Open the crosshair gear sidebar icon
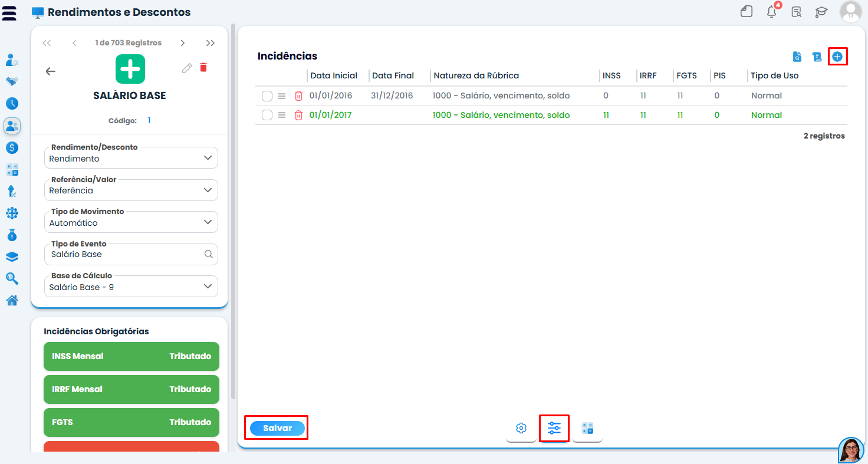 [x=12, y=213]
